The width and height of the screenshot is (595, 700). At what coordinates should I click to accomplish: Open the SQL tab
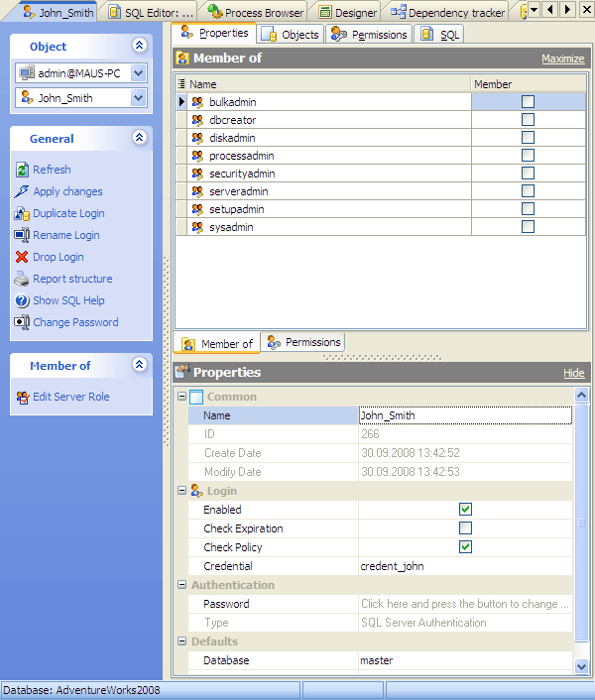(440, 34)
